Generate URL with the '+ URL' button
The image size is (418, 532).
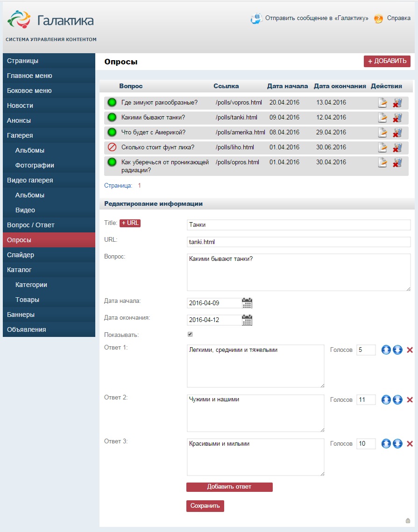[x=130, y=223]
